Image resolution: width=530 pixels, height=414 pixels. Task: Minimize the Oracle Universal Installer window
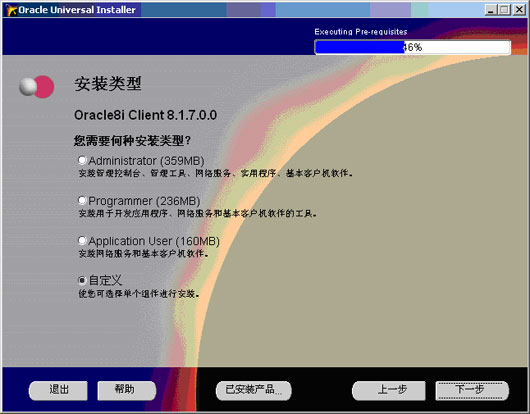tap(490, 9)
